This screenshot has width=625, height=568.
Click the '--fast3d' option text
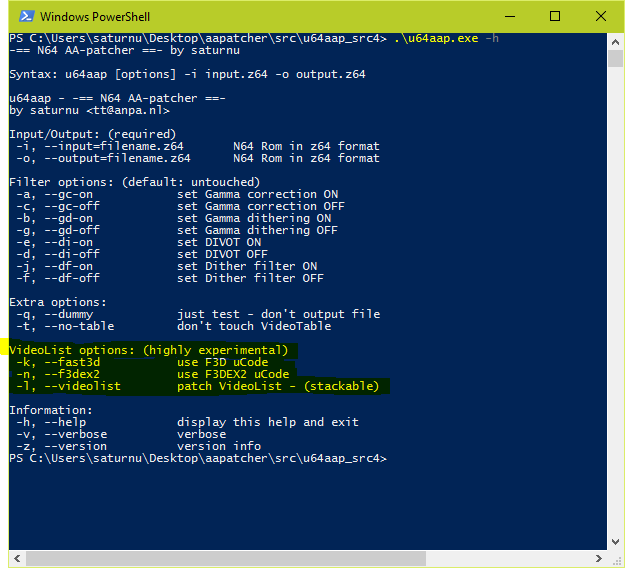pyautogui.click(x=72, y=362)
